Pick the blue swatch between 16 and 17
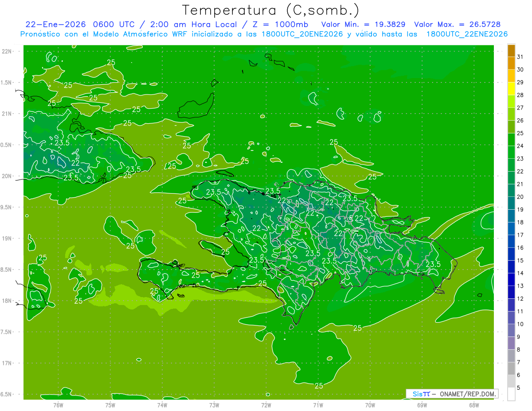 511,241
